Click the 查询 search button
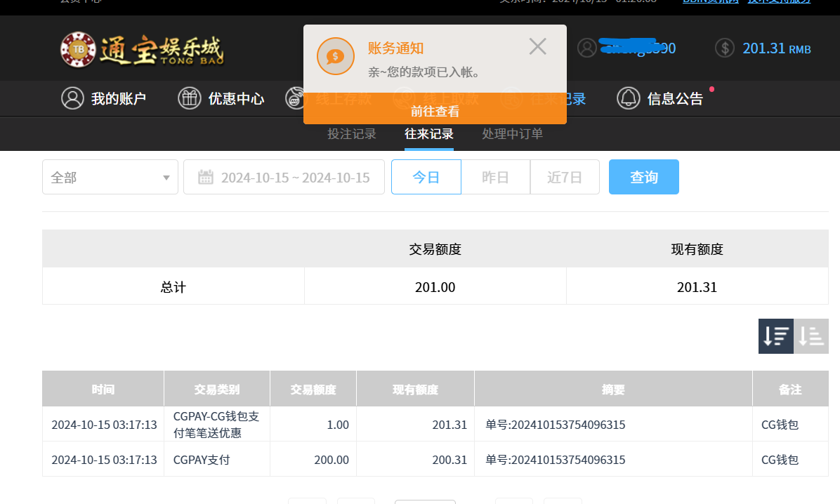This screenshot has height=504, width=840. tap(643, 177)
